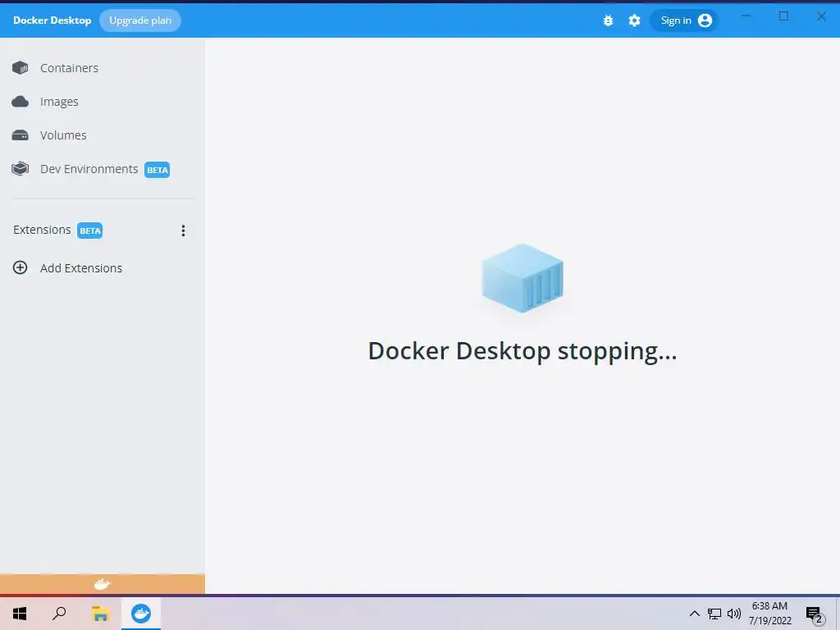The width and height of the screenshot is (840, 630).
Task: Click the Docker Desktop title text
Action: coord(52,21)
